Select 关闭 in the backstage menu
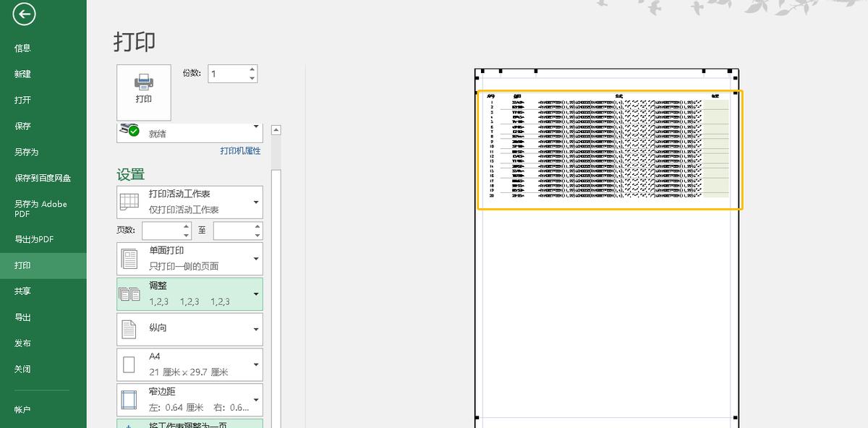 [43, 369]
